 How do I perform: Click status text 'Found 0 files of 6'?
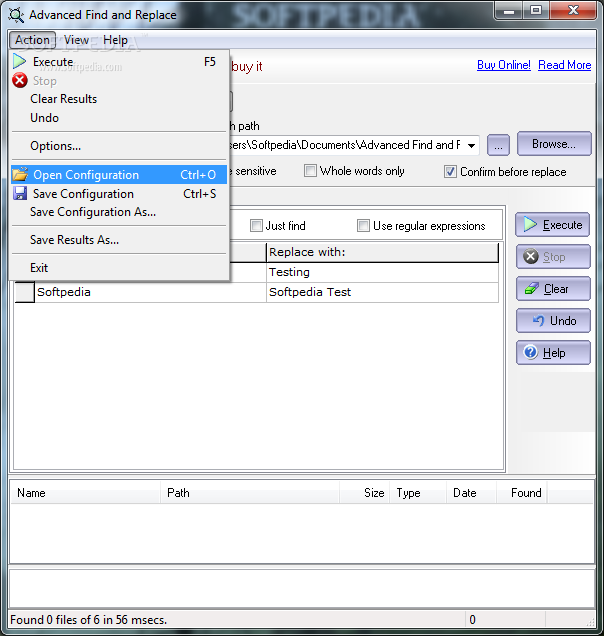[55, 620]
